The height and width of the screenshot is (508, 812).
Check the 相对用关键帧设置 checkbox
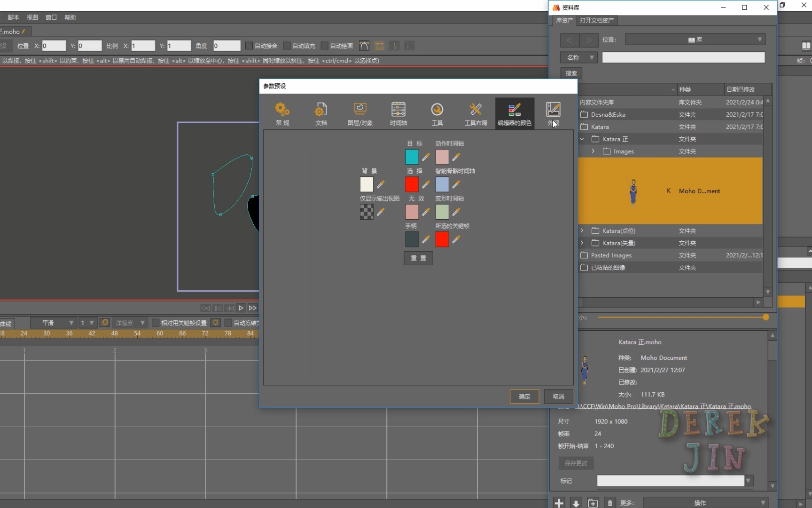[x=156, y=323]
